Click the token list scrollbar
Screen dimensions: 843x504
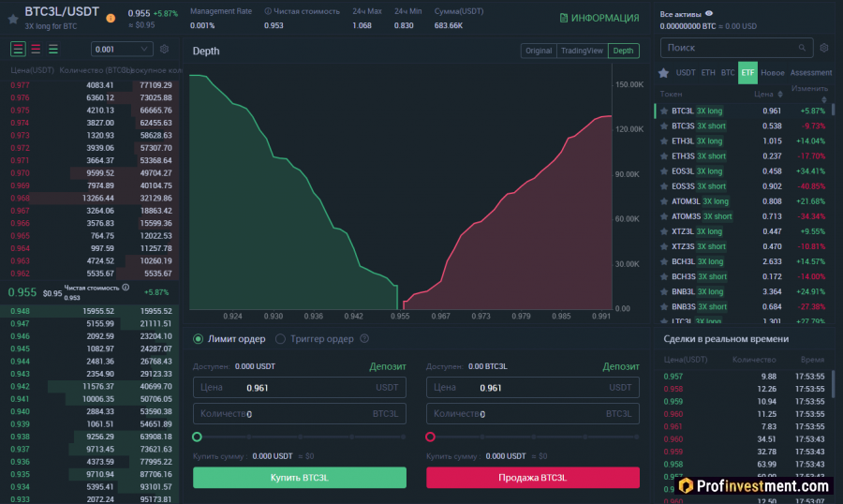tap(834, 110)
